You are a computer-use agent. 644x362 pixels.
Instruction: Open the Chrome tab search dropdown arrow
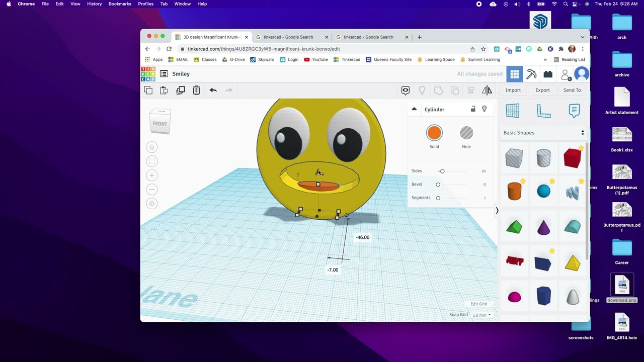(x=583, y=37)
